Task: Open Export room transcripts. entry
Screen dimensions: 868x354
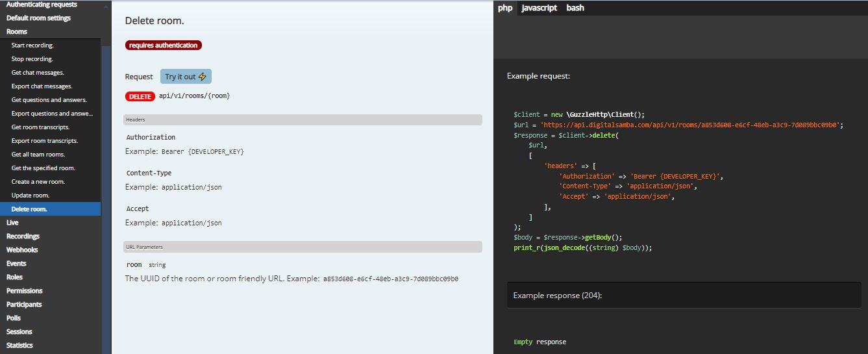Action: point(44,141)
